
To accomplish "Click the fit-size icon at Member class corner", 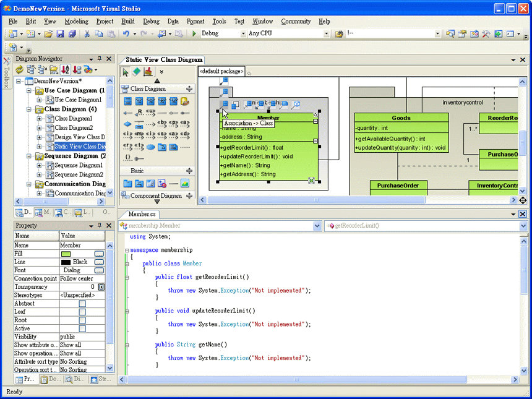I will (311, 181).
